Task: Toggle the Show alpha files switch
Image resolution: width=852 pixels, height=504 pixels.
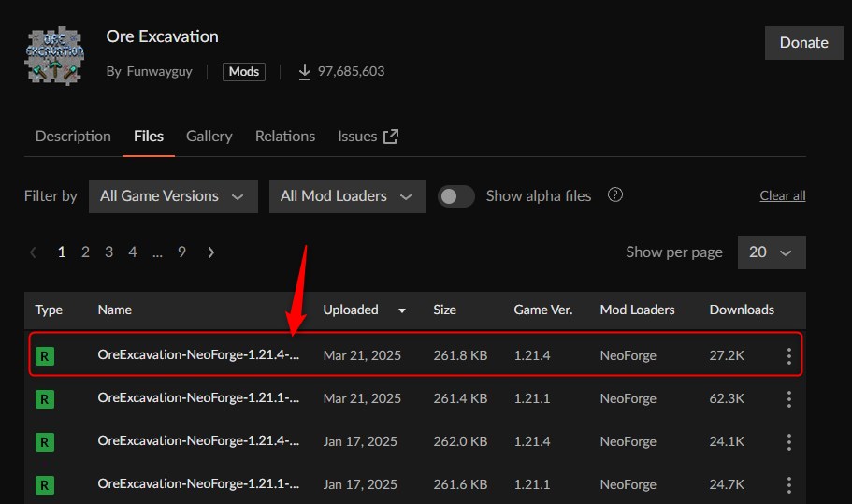Action: (x=455, y=196)
